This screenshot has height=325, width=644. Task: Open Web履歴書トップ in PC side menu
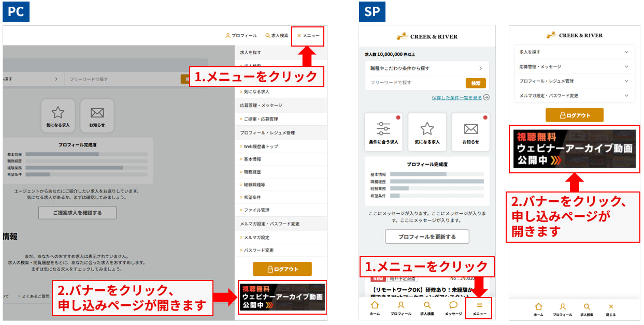[x=280, y=146]
